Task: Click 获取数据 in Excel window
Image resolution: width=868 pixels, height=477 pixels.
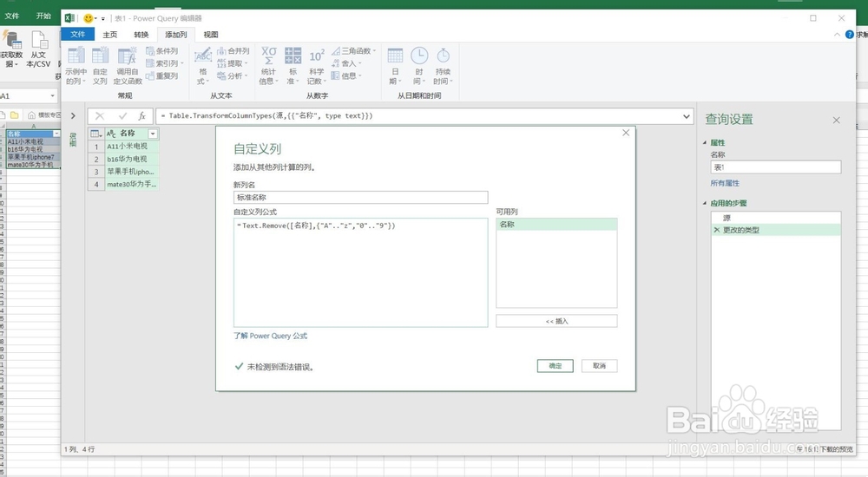Action: tap(11, 49)
